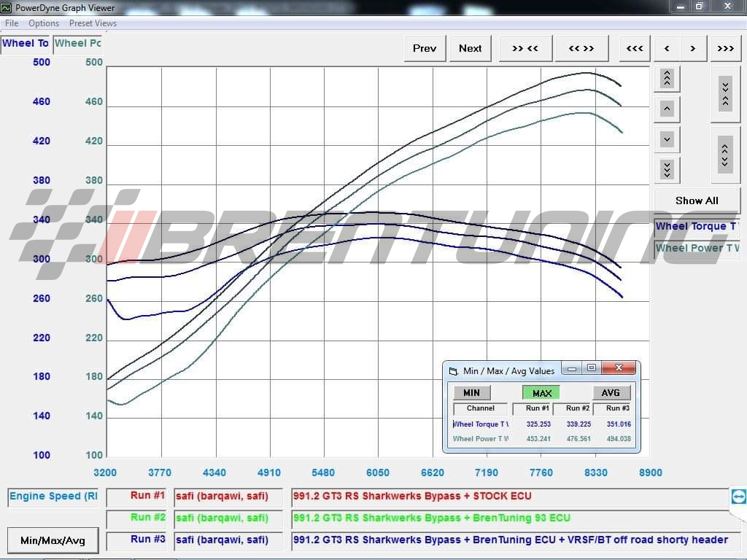Close the Min / Max / Avg Values dialog
Image resolution: width=747 pixels, height=560 pixels.
pos(619,367)
